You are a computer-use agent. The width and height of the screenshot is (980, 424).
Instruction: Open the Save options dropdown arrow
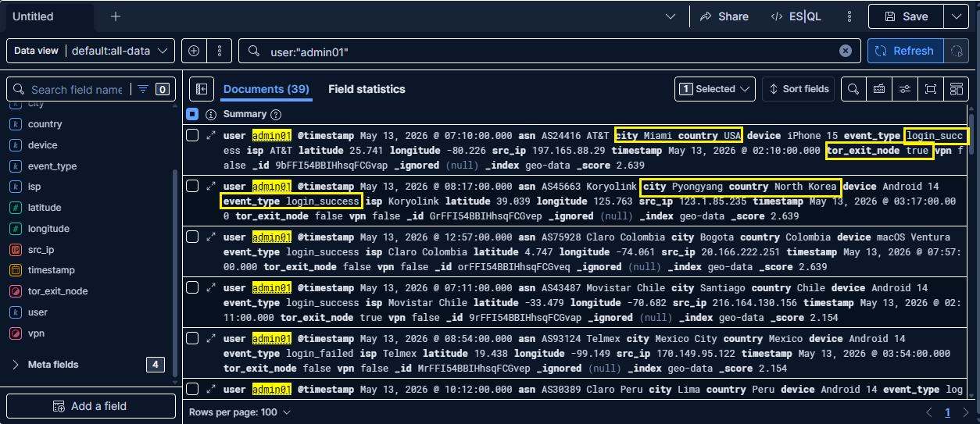956,16
